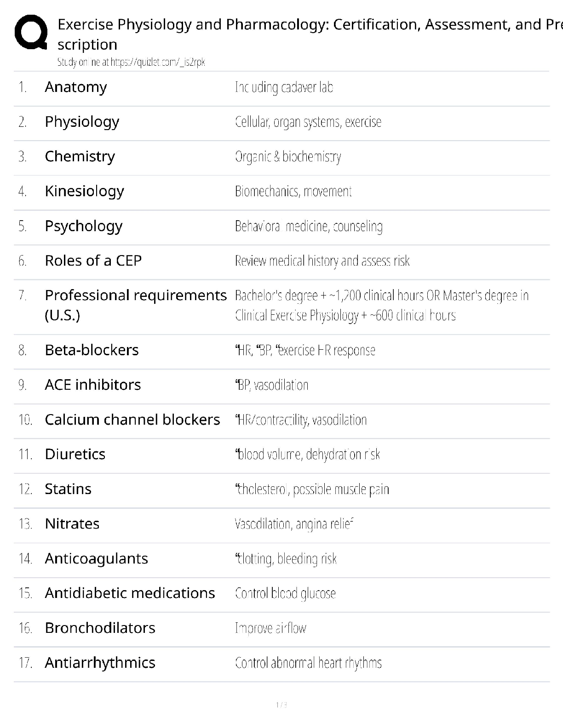Select the ACE inhibitors term
563x728 pixels.
pos(93,385)
